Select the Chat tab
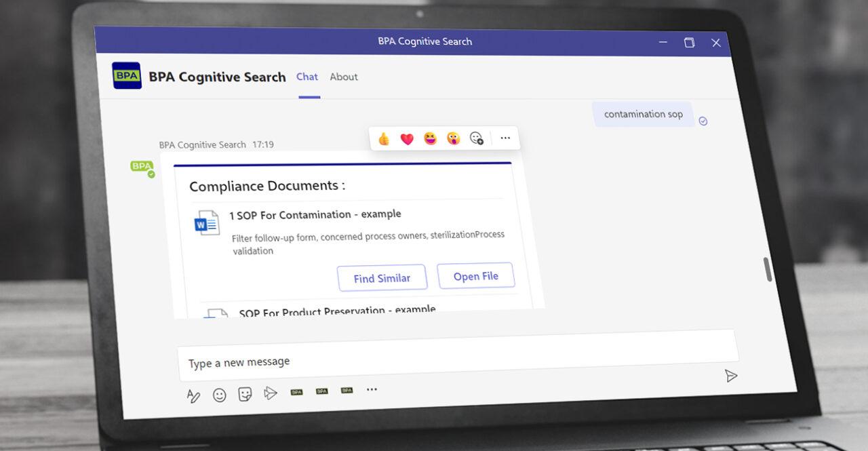Viewport: 868px width, 451px height. [x=307, y=77]
